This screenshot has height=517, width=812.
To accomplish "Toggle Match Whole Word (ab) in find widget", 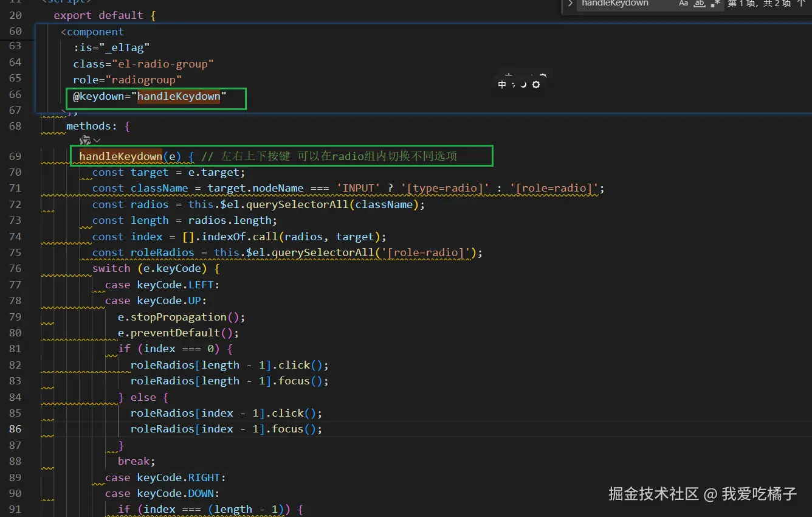I will point(700,4).
